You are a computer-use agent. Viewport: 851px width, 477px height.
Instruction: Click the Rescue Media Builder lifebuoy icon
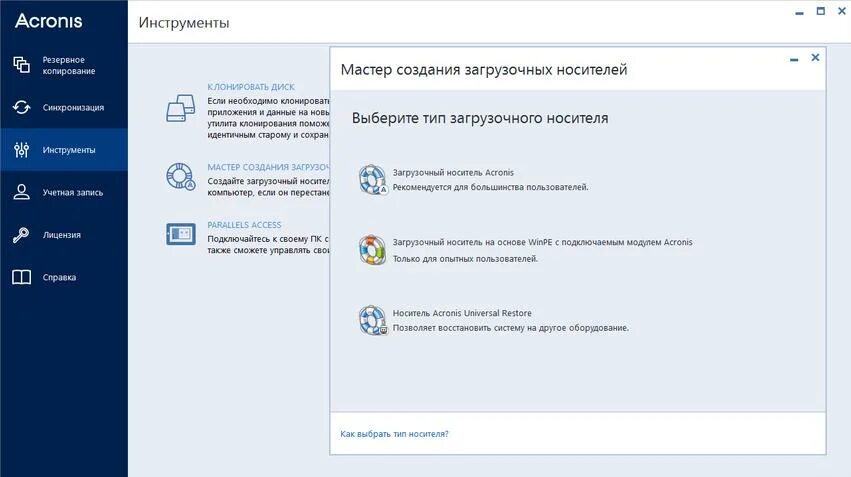coord(181,176)
